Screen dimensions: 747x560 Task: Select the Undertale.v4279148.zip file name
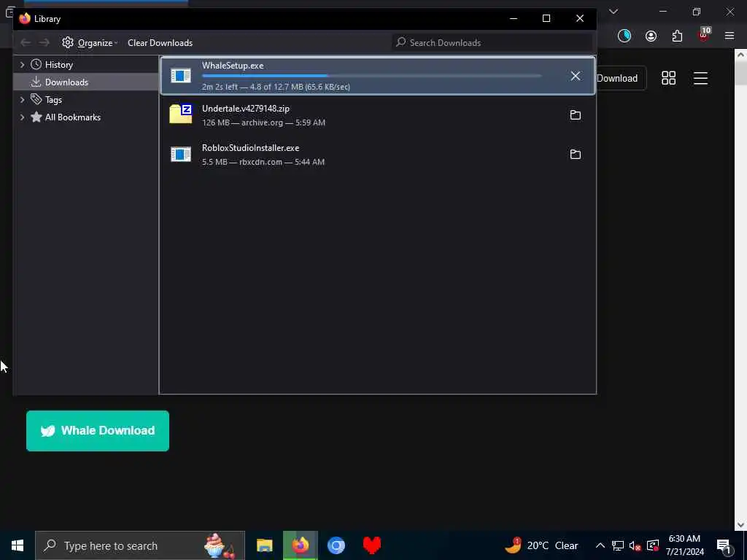click(x=246, y=109)
